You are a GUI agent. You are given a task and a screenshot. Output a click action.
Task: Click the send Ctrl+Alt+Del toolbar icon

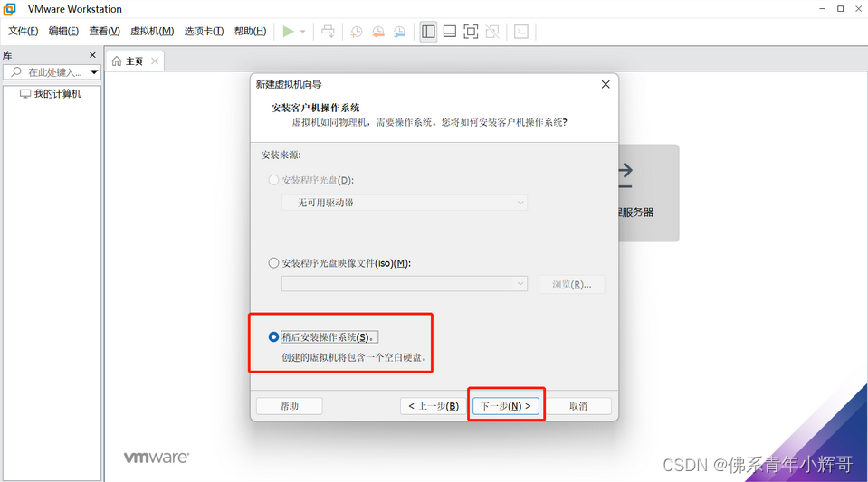click(329, 32)
